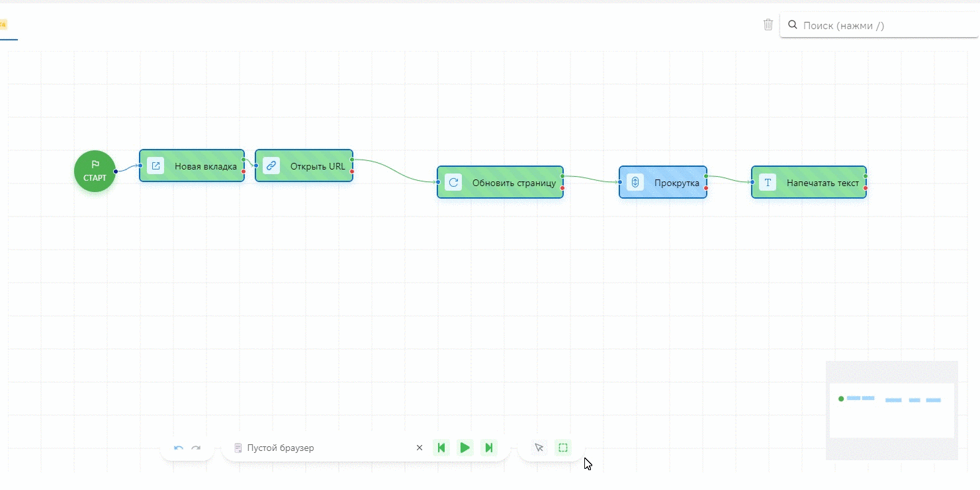980x490 pixels.
Task: Select the Открыть URL node
Action: pyautogui.click(x=311, y=166)
